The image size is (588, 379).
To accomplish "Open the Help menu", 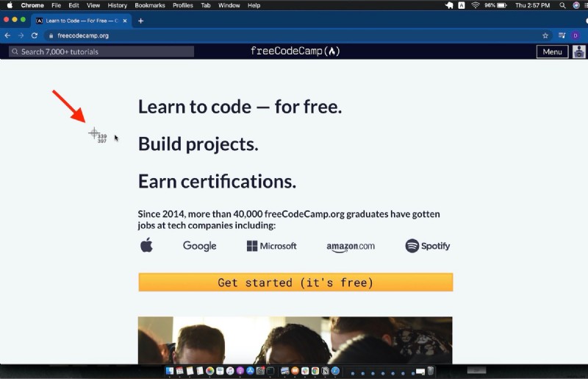I will 254,5.
